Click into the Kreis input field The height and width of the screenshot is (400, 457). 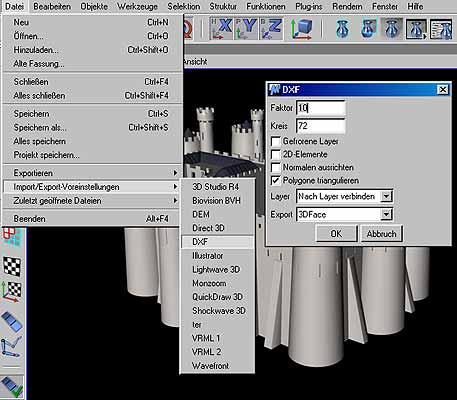[321, 126]
